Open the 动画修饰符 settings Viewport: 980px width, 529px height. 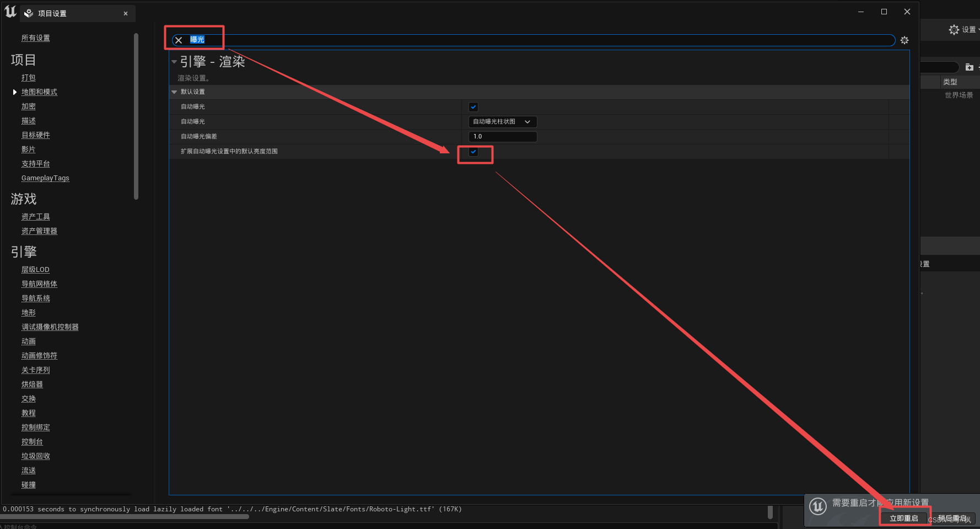[39, 356]
